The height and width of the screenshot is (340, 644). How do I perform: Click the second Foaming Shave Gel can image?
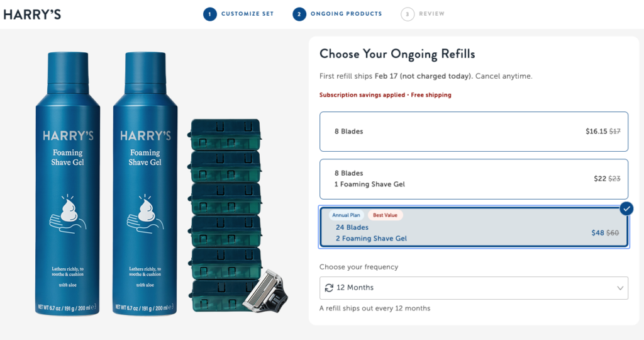point(146,183)
